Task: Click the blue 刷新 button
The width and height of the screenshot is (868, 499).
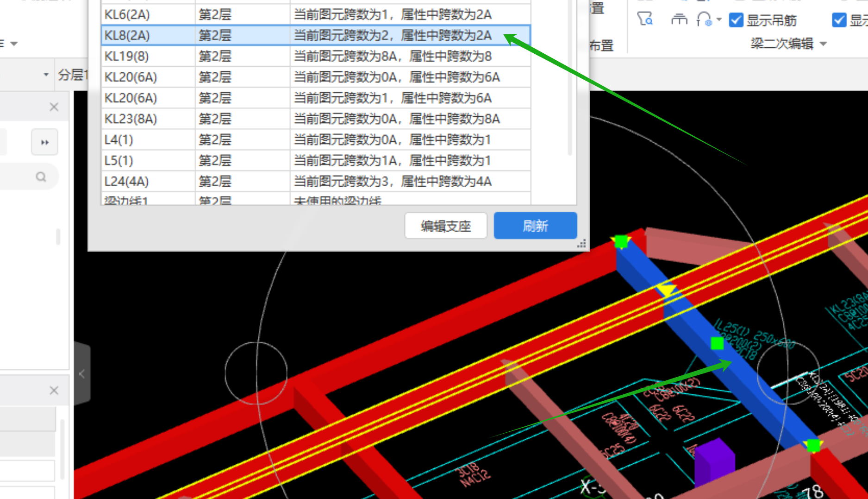Action: pyautogui.click(x=535, y=226)
